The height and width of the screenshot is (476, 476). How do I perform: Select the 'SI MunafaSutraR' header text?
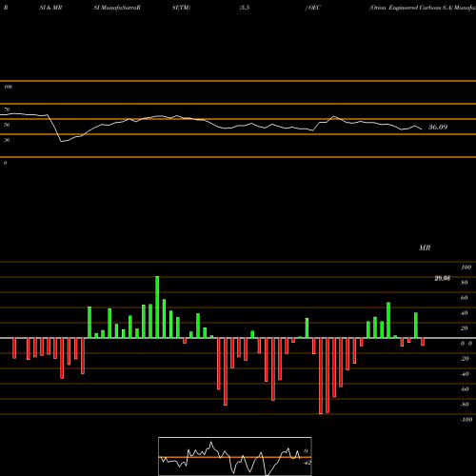point(117,8)
